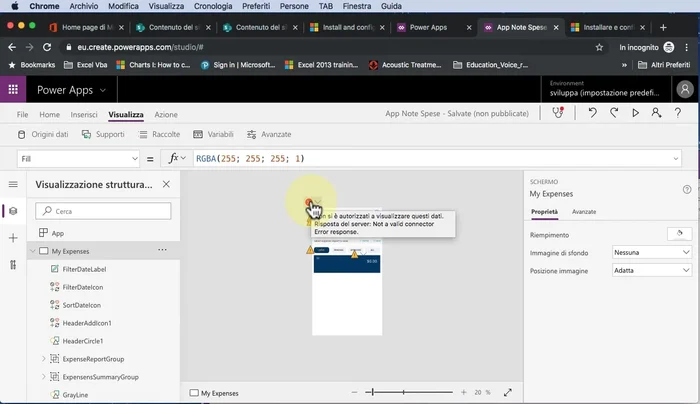
Task: Open Supporti media panel
Action: (103, 134)
